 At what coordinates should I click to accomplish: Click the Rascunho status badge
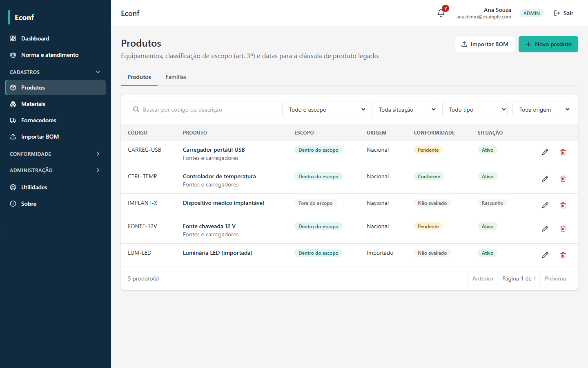[492, 203]
